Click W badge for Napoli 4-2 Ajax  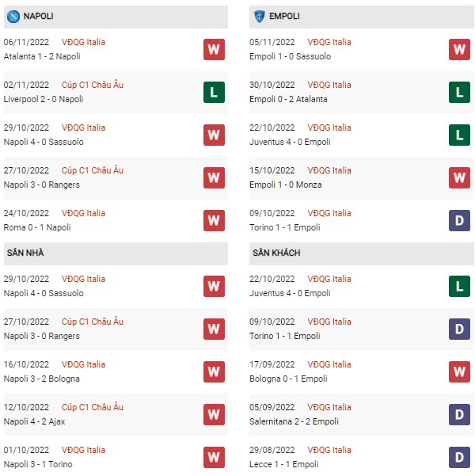[214, 415]
